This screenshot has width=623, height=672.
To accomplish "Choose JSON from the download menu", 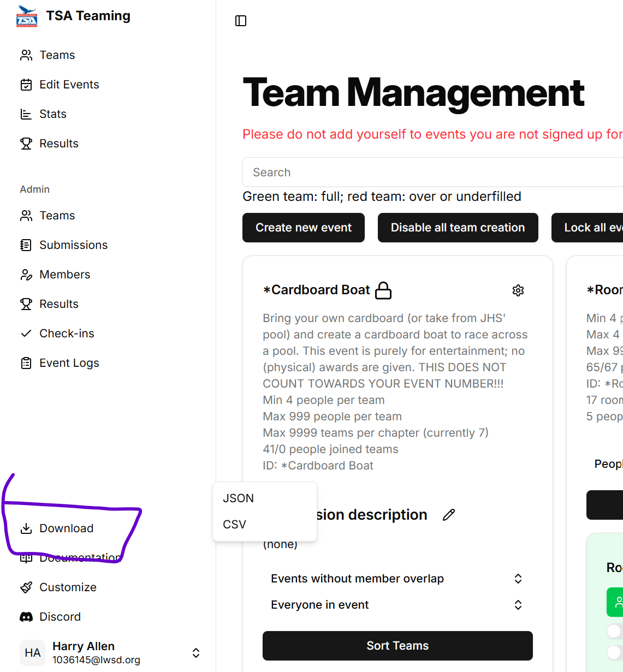I will [239, 498].
